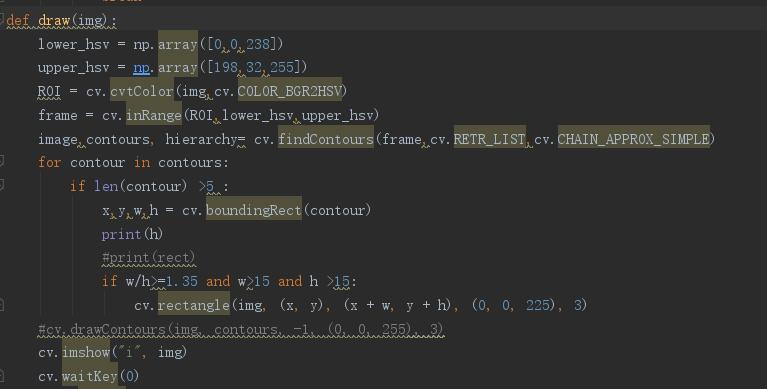Click the 'RETR_LIST' constant
The width and height of the screenshot is (767, 389).
click(x=489, y=139)
